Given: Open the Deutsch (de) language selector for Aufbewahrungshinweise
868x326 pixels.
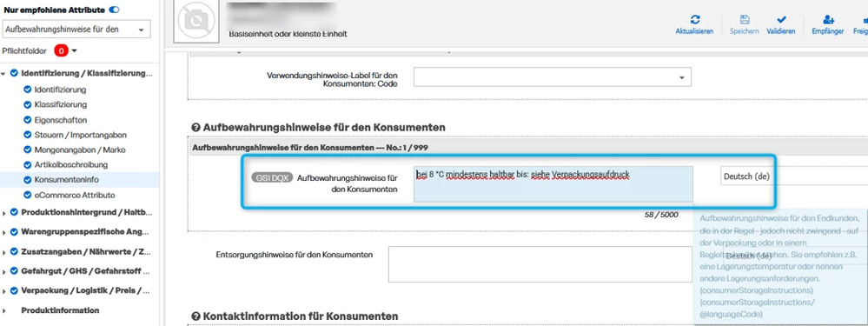Looking at the screenshot, I should pyautogui.click(x=794, y=176).
